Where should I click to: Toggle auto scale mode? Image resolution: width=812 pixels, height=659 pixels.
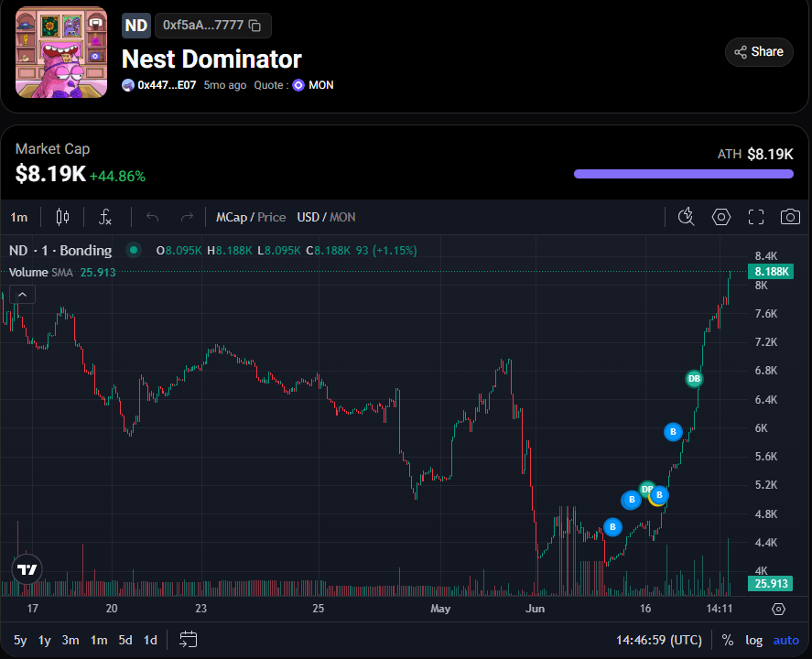(x=786, y=641)
